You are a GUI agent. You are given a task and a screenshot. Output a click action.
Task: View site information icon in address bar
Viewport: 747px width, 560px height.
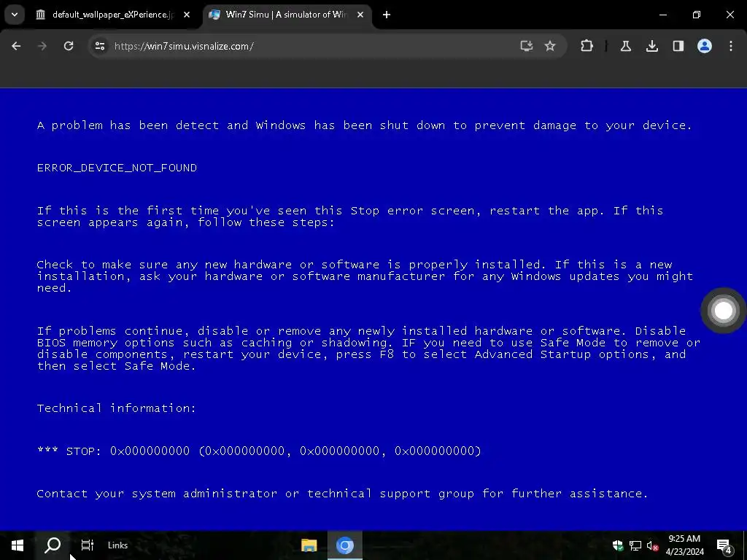99,46
